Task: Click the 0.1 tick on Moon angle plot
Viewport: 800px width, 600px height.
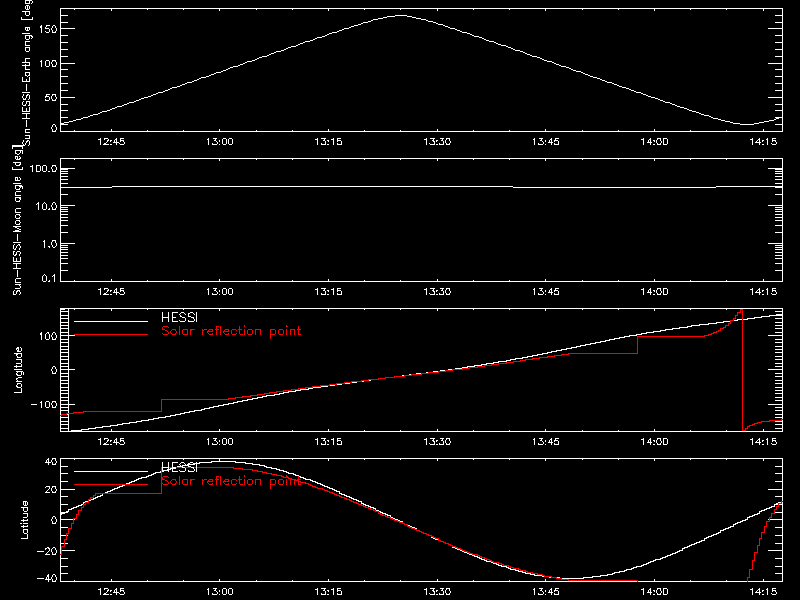Action: 49,279
